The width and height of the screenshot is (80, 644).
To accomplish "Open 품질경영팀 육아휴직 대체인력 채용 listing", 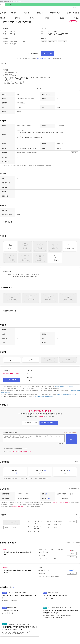I will pos(17,553).
